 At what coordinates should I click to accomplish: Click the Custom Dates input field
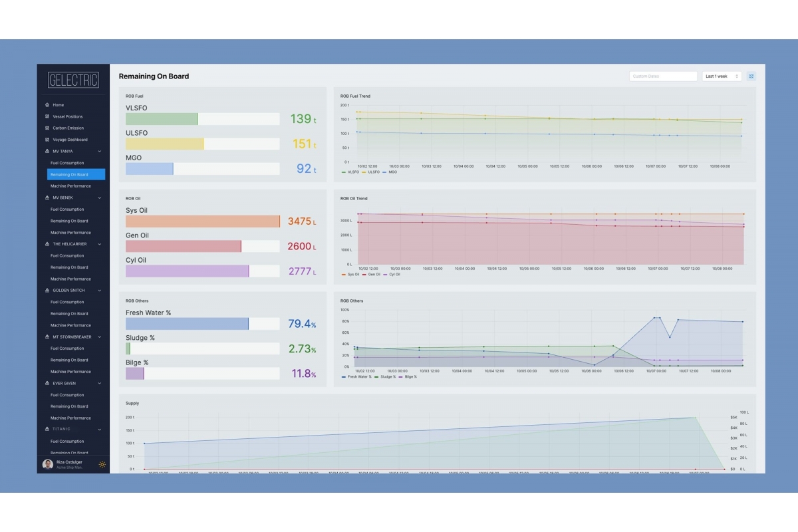tap(662, 76)
